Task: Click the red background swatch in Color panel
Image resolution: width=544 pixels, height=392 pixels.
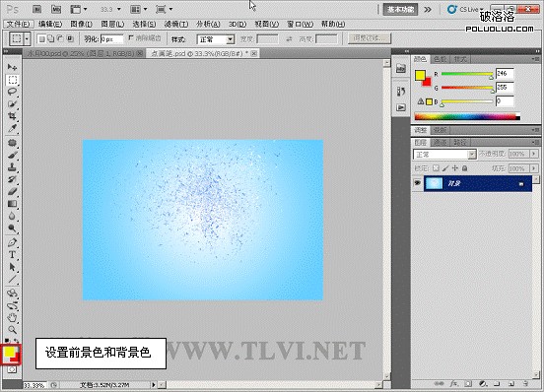Action: point(428,83)
